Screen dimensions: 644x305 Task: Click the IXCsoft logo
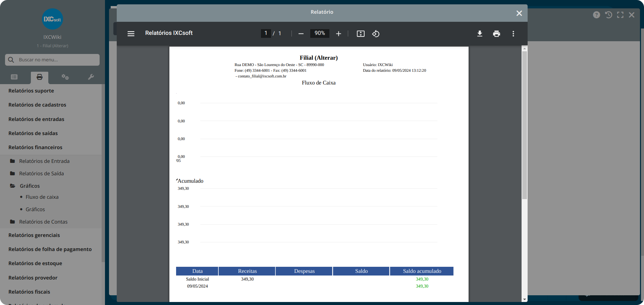[x=53, y=19]
